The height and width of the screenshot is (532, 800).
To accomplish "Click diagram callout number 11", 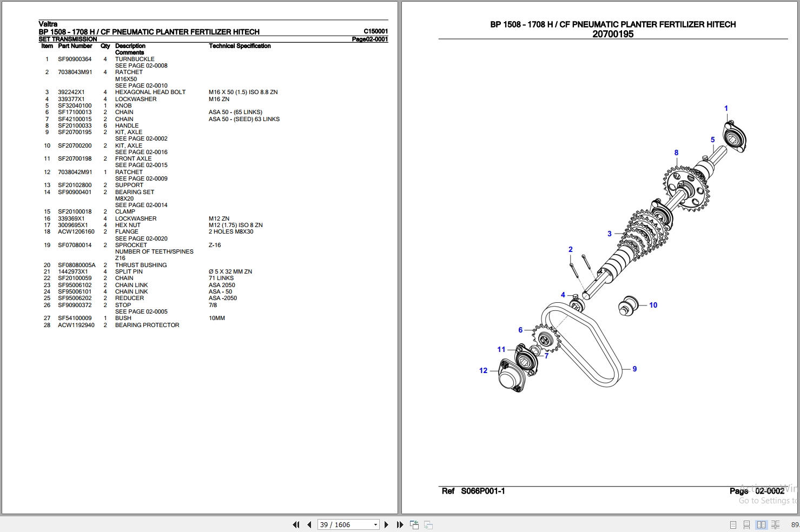I will coord(501,349).
